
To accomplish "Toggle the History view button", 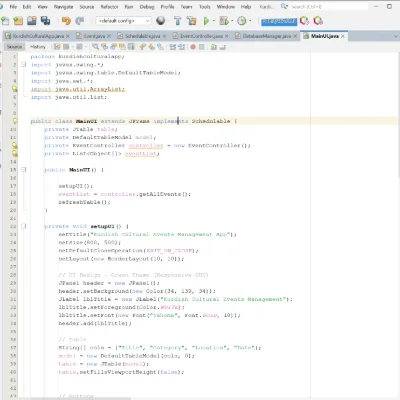I will click(38, 47).
